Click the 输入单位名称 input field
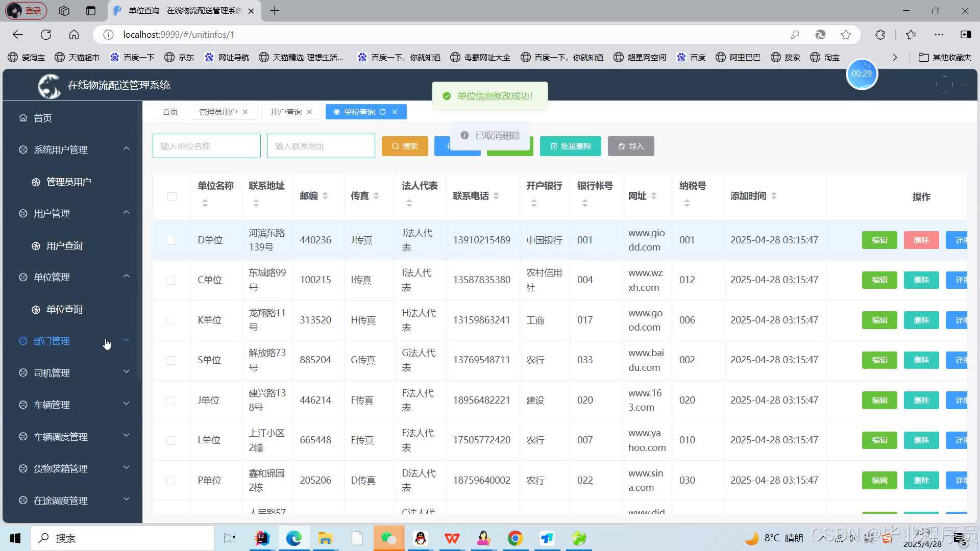Viewport: 980px width, 551px height. pyautogui.click(x=206, y=146)
